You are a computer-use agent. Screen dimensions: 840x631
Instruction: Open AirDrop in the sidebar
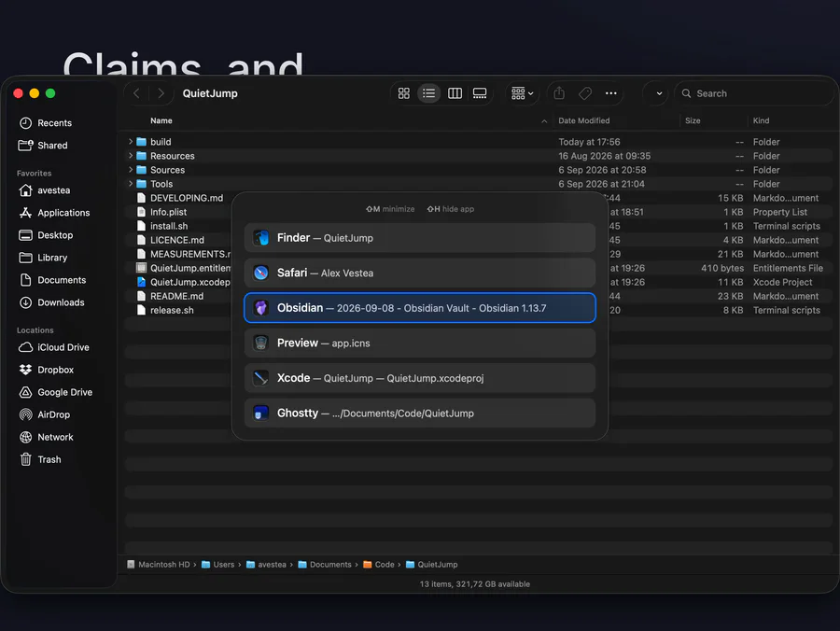click(x=45, y=414)
